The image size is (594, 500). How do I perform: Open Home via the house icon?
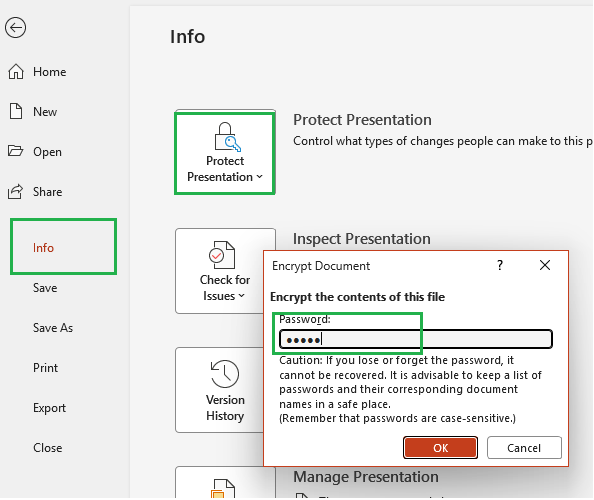16,71
